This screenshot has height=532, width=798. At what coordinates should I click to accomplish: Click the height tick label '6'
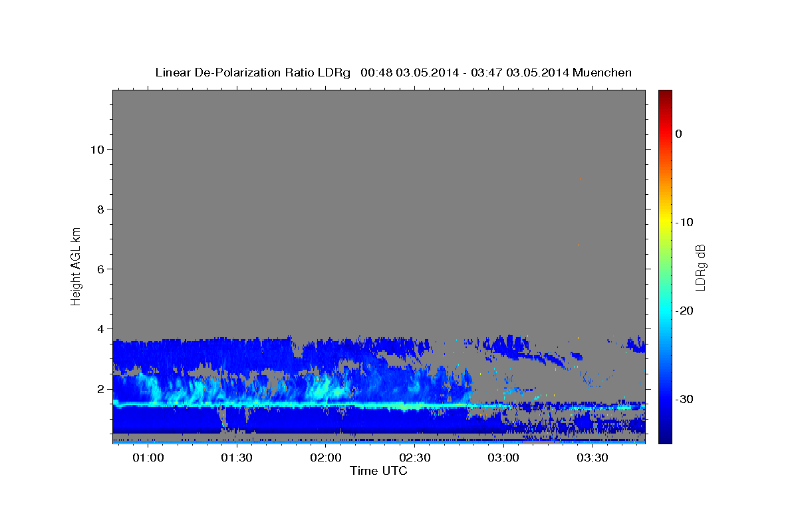tap(100, 269)
